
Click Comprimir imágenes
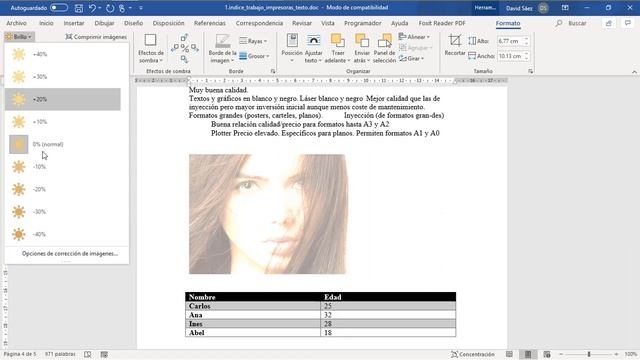click(96, 37)
